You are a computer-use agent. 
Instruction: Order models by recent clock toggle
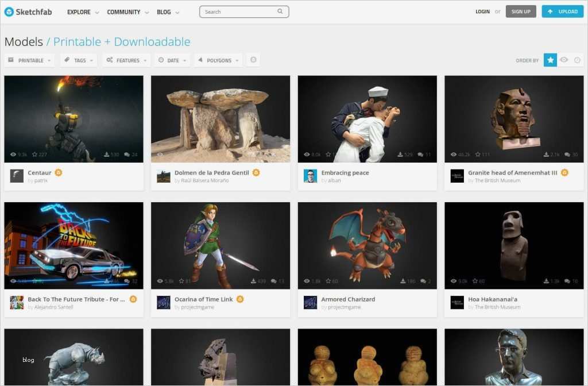pyautogui.click(x=577, y=60)
